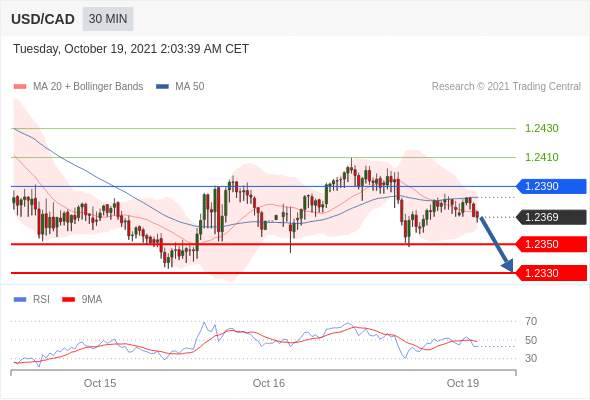The height and width of the screenshot is (400, 590).
Task: Click the RSI 50 level label
Action: (x=531, y=340)
